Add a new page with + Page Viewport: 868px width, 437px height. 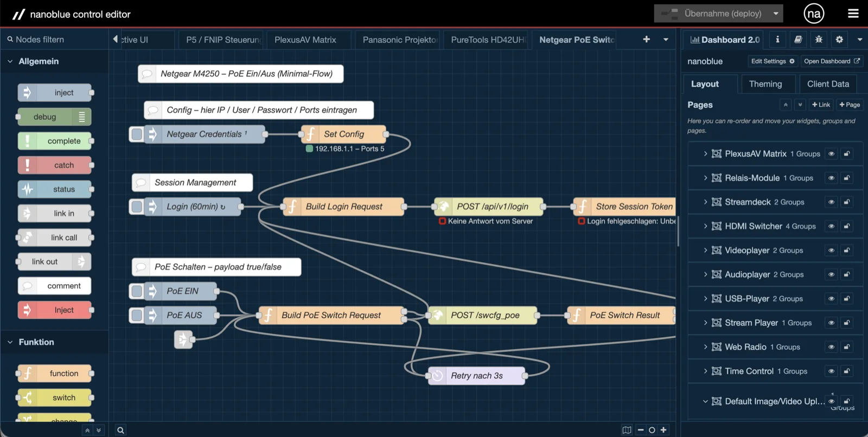(x=850, y=105)
